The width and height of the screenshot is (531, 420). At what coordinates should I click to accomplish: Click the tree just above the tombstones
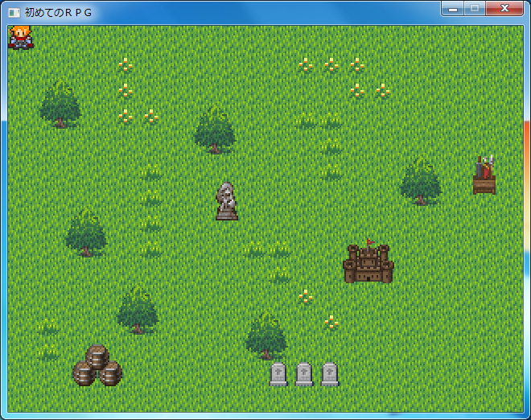(265, 336)
